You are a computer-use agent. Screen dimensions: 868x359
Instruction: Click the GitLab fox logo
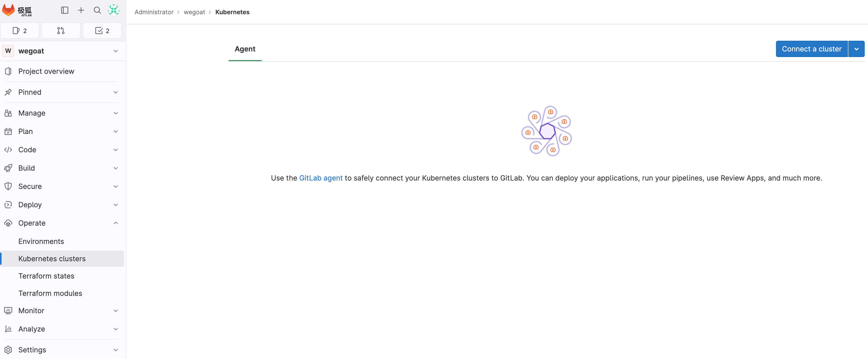pyautogui.click(x=8, y=10)
